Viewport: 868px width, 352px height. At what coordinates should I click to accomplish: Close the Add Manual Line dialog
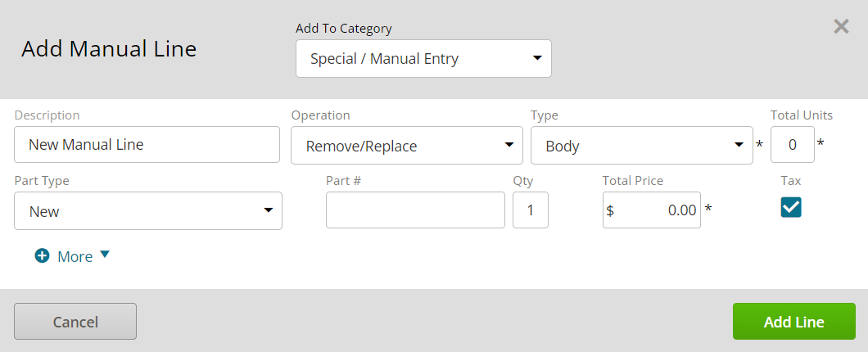pos(841,26)
